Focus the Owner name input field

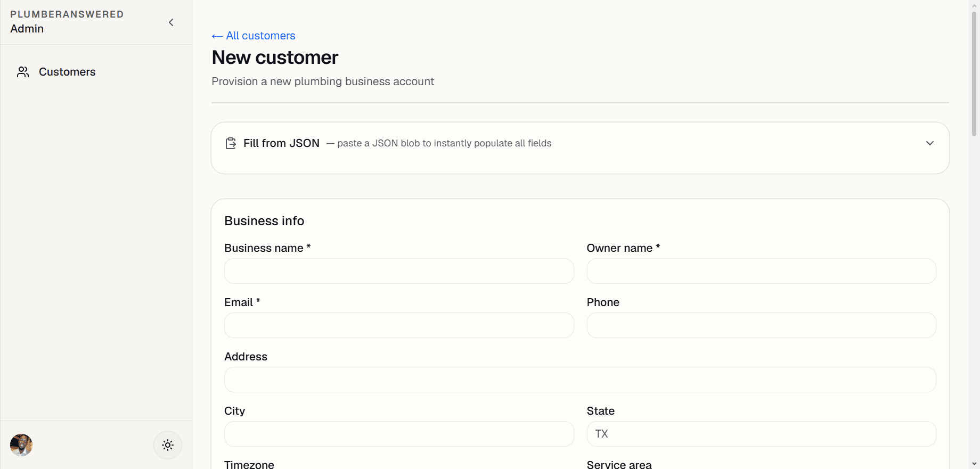[x=761, y=271]
